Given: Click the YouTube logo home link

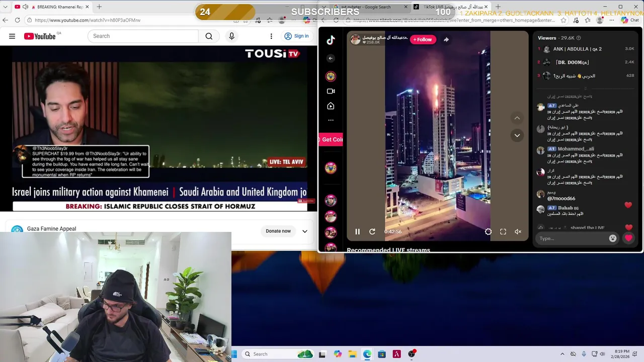Looking at the screenshot, I should click(40, 36).
